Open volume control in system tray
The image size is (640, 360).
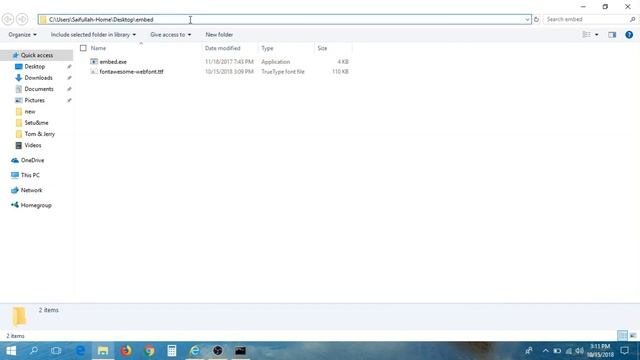pyautogui.click(x=580, y=351)
